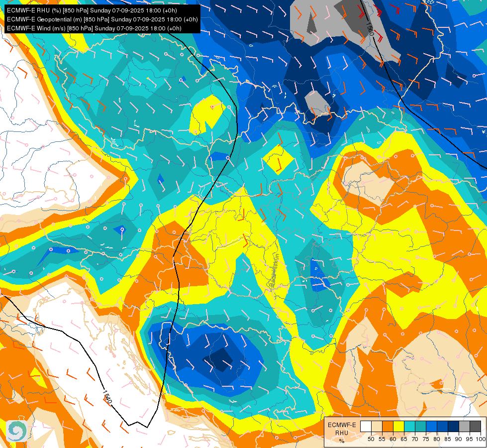Click the bright blue 75-80 legend swatch
This screenshot has height=448, width=487.
click(431, 427)
